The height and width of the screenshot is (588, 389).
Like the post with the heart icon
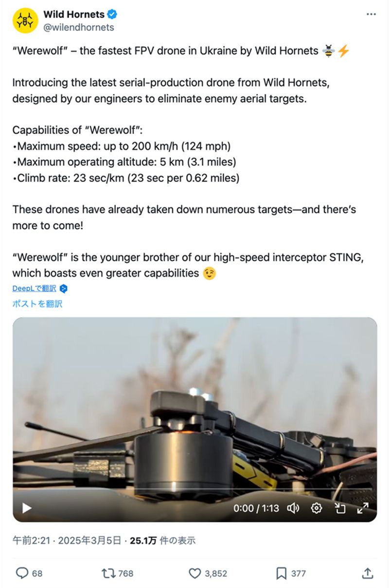(195, 573)
